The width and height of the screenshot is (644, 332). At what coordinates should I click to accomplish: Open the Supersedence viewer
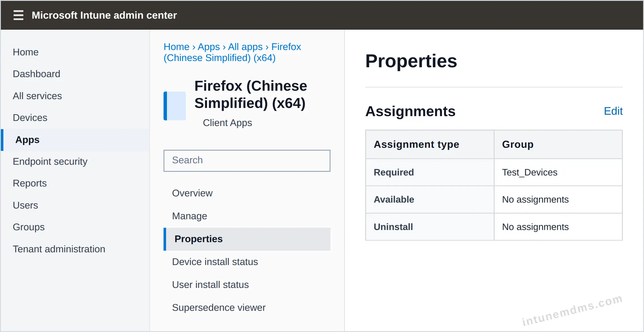[x=219, y=308]
